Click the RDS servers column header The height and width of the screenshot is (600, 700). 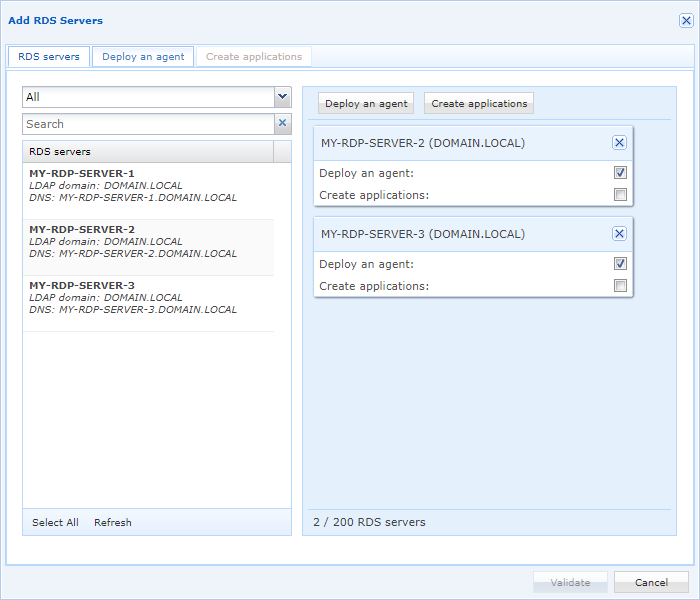tap(148, 152)
